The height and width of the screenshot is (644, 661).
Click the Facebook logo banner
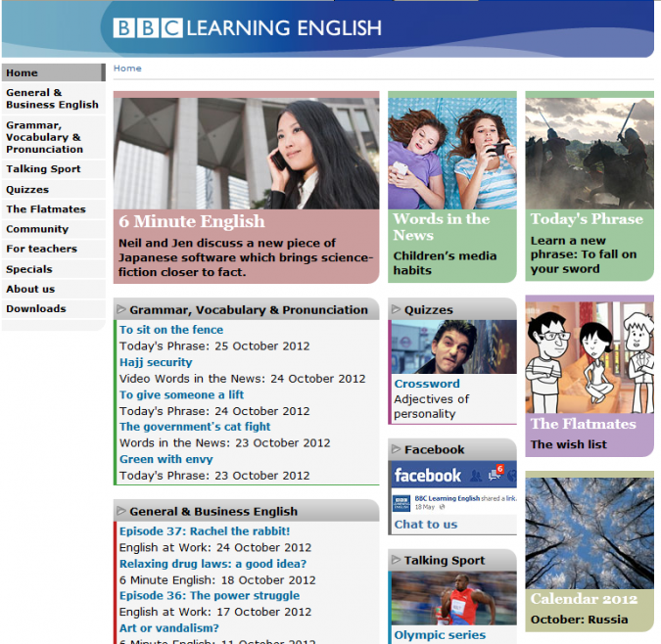pos(427,476)
